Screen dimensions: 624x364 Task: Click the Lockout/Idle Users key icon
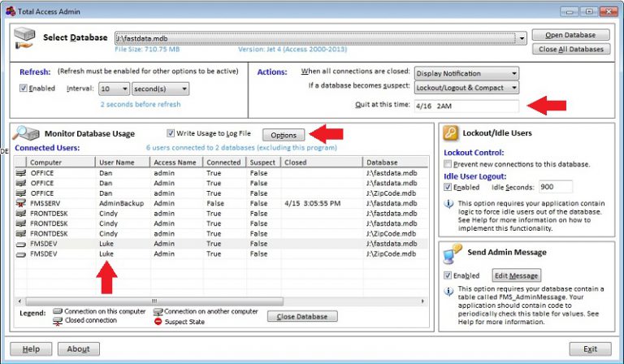[449, 134]
